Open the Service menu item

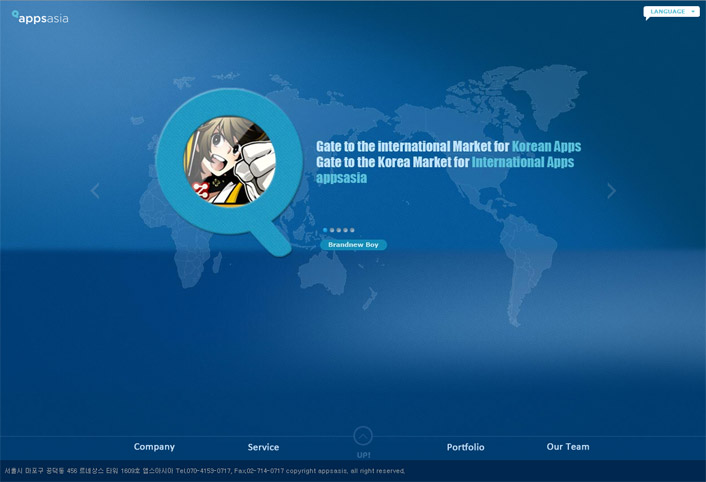[263, 447]
